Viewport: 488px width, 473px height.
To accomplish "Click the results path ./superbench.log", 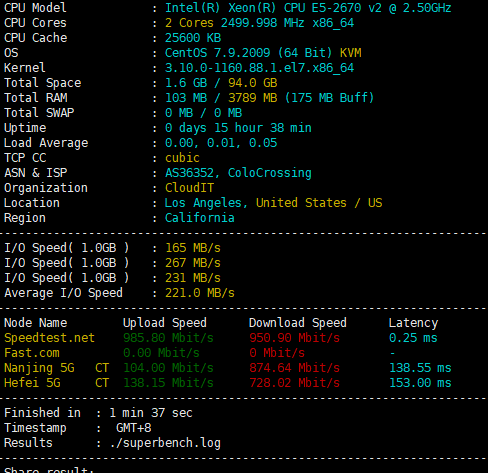I will coord(165,443).
